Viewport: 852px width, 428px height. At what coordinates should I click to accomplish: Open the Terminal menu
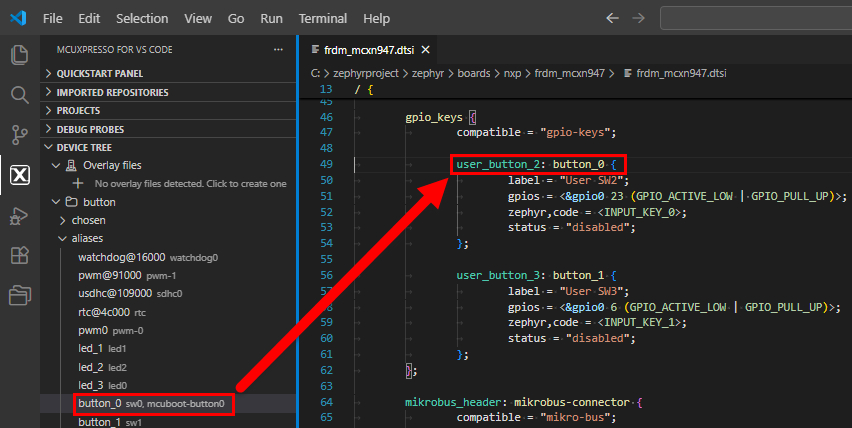[x=323, y=18]
